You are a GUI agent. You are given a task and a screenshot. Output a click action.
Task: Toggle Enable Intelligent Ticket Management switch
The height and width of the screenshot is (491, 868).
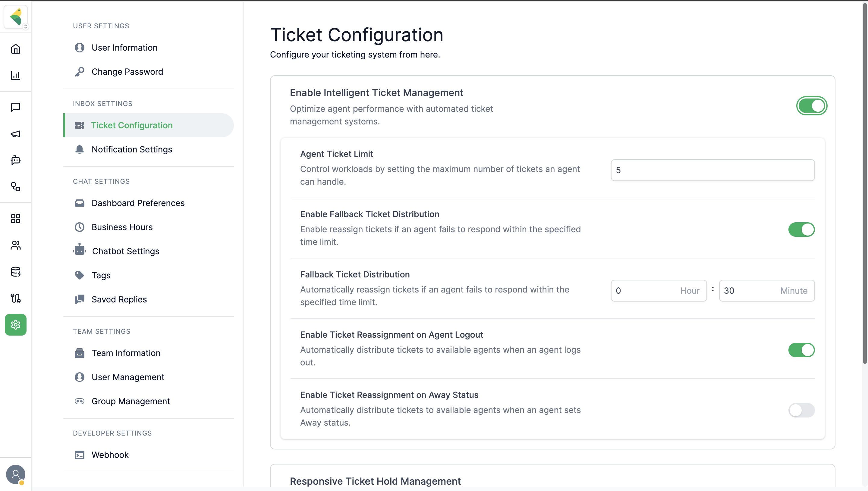(811, 106)
